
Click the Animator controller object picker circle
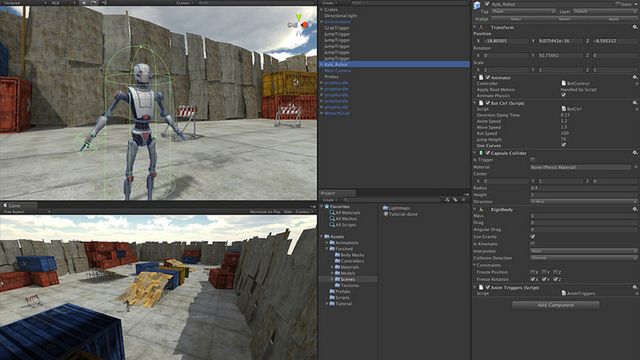click(x=637, y=84)
